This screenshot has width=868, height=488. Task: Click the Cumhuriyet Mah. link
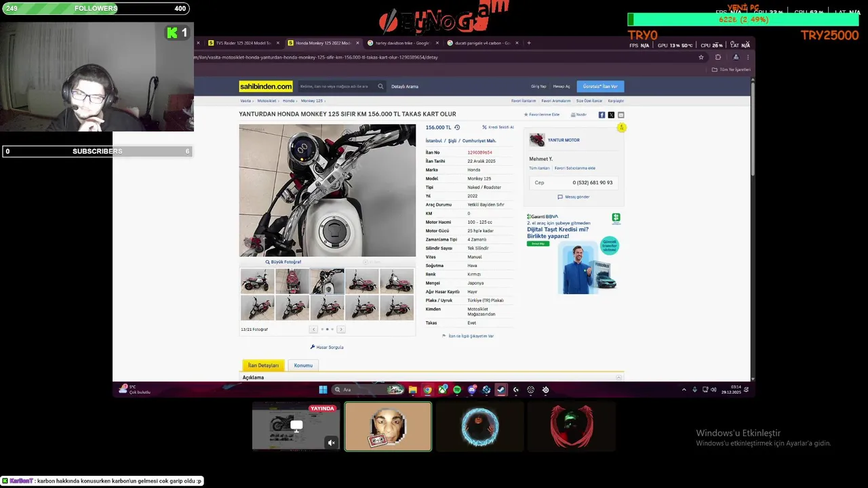479,141
